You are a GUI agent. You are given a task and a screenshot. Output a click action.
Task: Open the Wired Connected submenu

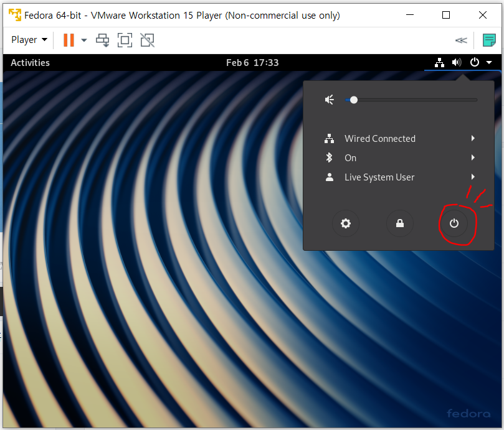tap(399, 138)
